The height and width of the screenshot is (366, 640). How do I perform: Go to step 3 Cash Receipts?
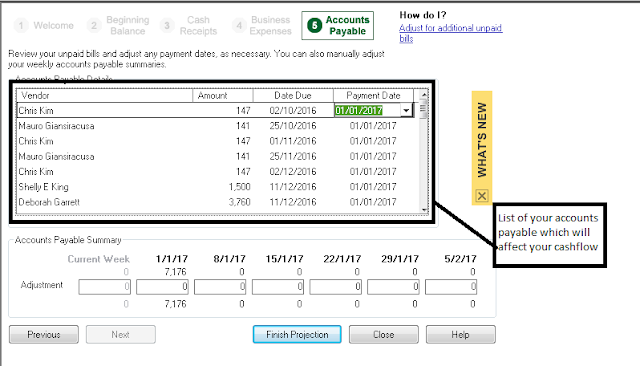[189, 26]
